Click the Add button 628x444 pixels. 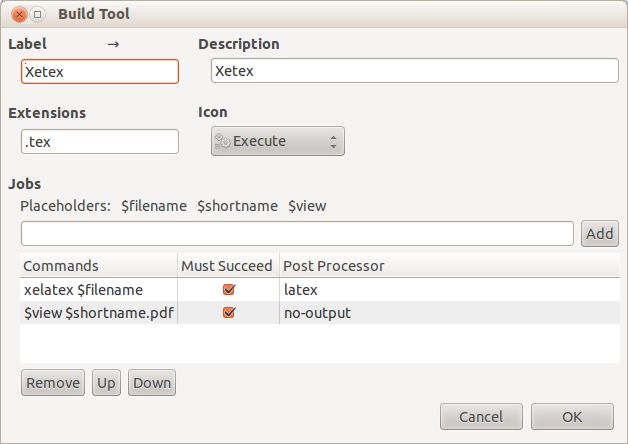pyautogui.click(x=600, y=233)
